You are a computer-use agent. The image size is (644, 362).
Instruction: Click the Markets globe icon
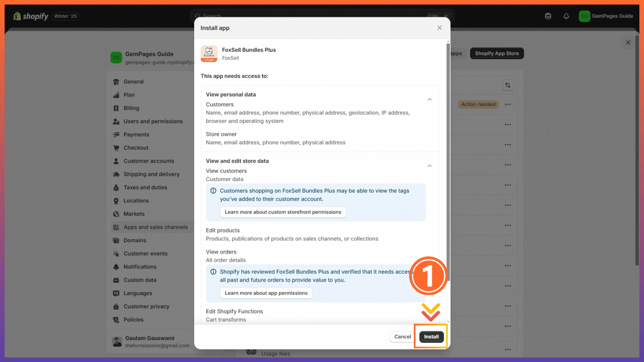[116, 214]
